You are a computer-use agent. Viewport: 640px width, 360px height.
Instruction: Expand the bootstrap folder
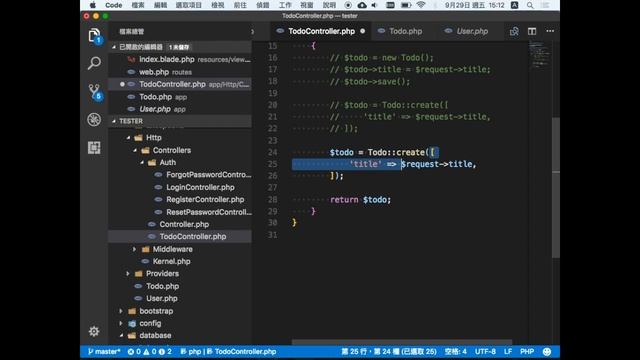click(x=121, y=311)
